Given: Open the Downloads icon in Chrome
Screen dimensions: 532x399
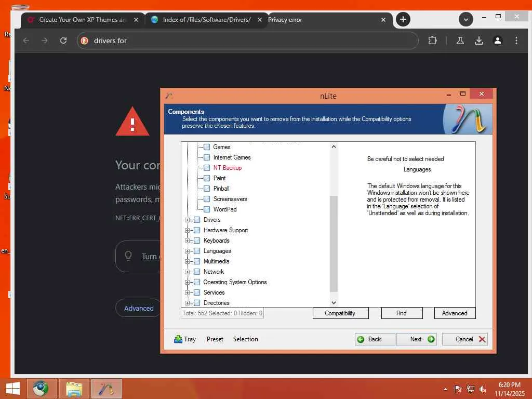Looking at the screenshot, I should click(478, 41).
